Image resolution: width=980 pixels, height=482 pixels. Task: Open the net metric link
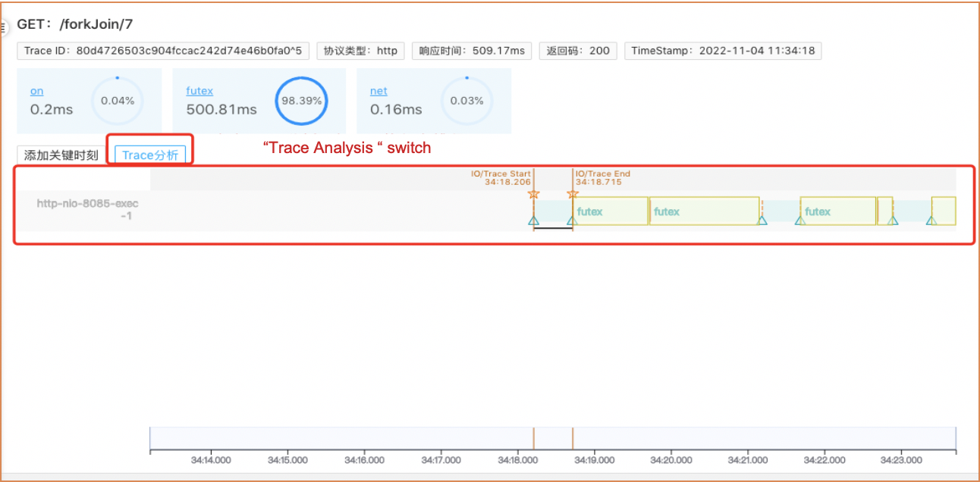click(378, 91)
